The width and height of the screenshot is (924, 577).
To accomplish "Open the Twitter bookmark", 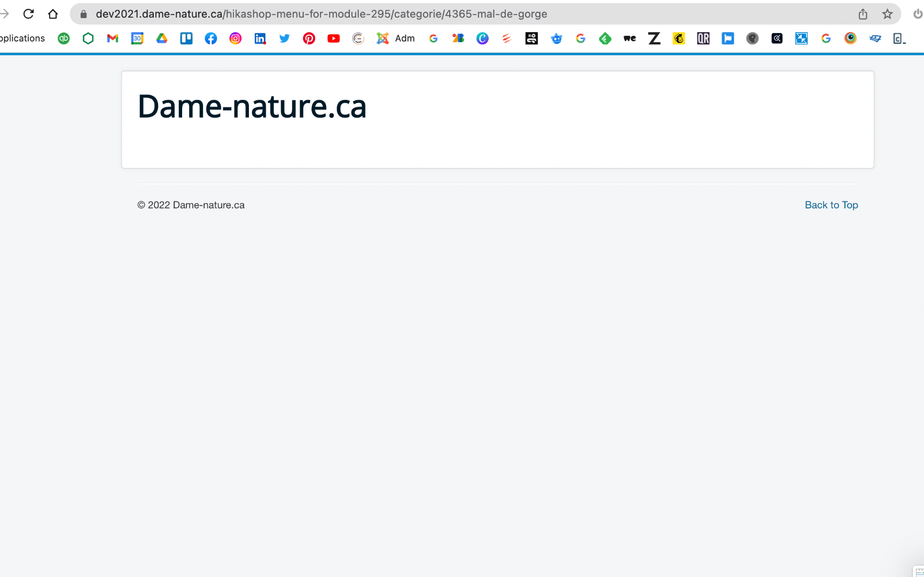I will coord(285,38).
